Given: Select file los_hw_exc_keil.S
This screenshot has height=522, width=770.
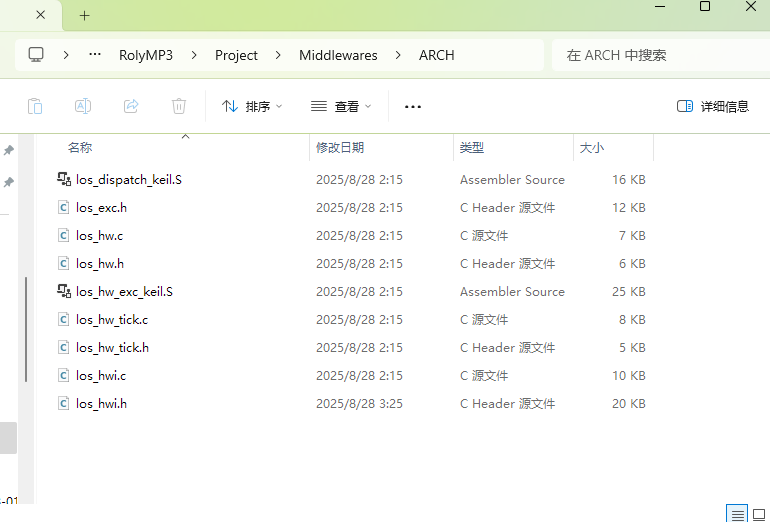Looking at the screenshot, I should 124,292.
